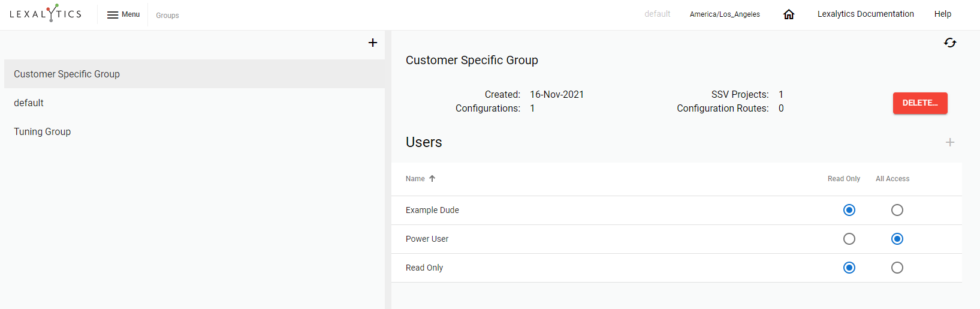Select Customer Specific Group in sidebar
The width and height of the screenshot is (980, 309).
coord(67,74)
